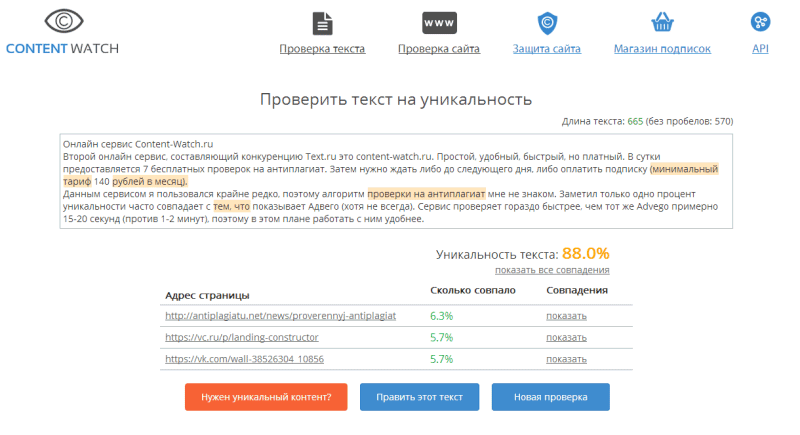Click the basket icon for subscription store

tap(661, 22)
